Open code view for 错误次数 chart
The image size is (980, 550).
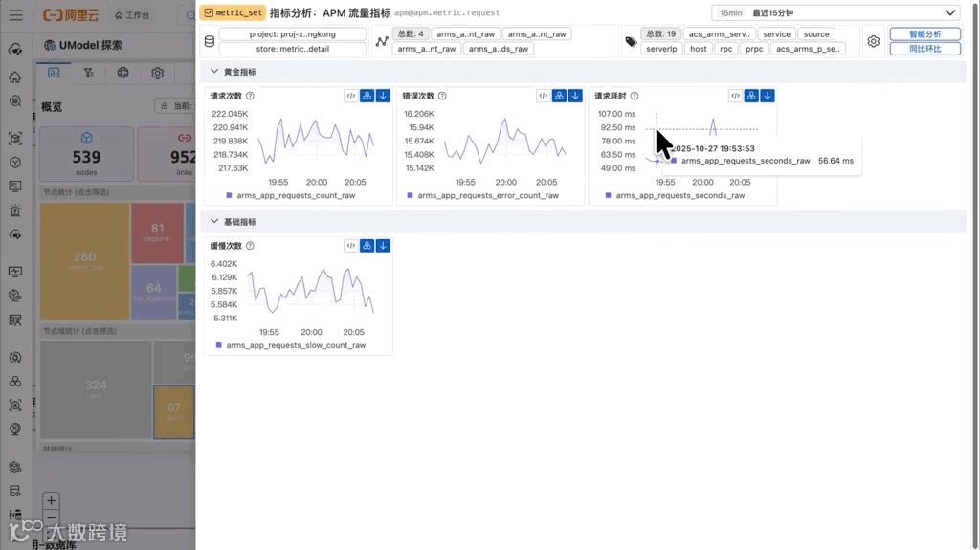coord(544,96)
